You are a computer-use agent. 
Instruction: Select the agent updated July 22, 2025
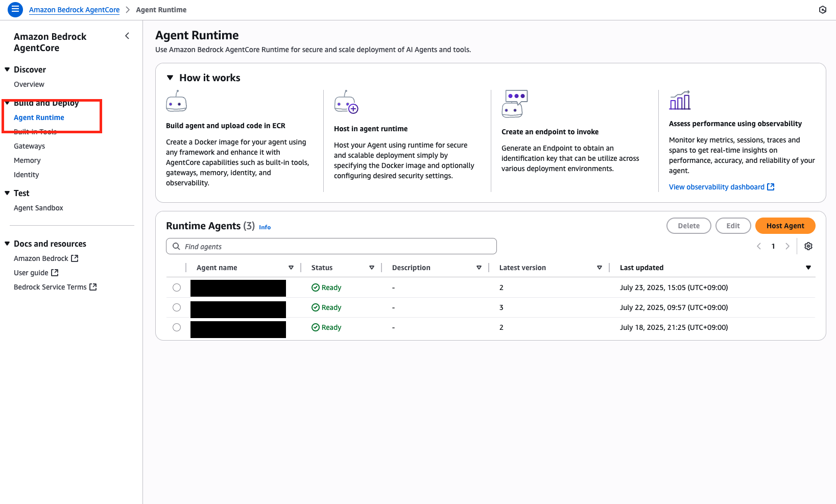coord(177,307)
